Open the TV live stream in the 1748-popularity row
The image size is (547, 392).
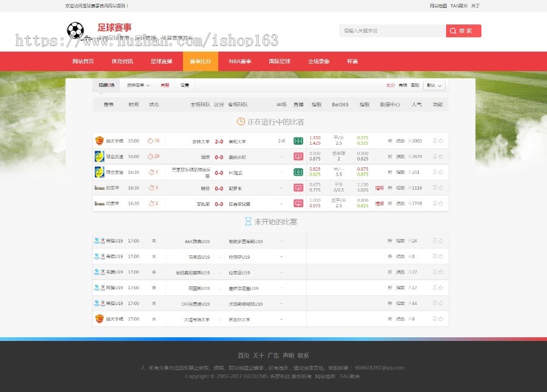click(x=298, y=204)
